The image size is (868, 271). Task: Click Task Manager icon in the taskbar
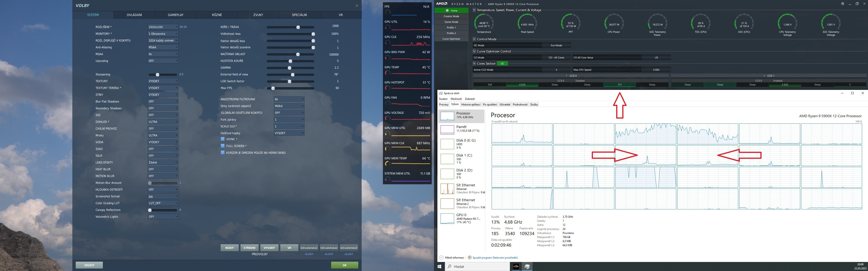[x=527, y=267]
